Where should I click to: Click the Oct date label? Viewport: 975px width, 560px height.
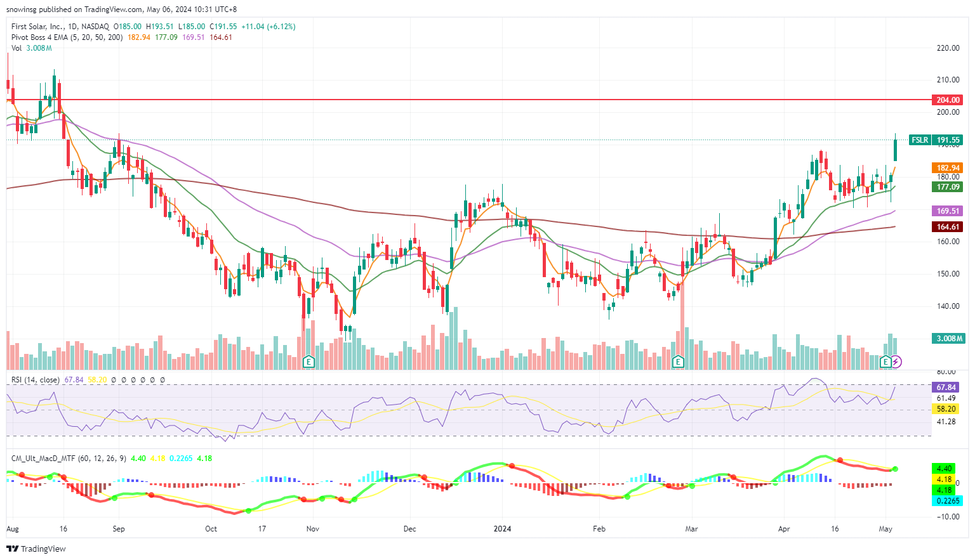[x=211, y=529]
